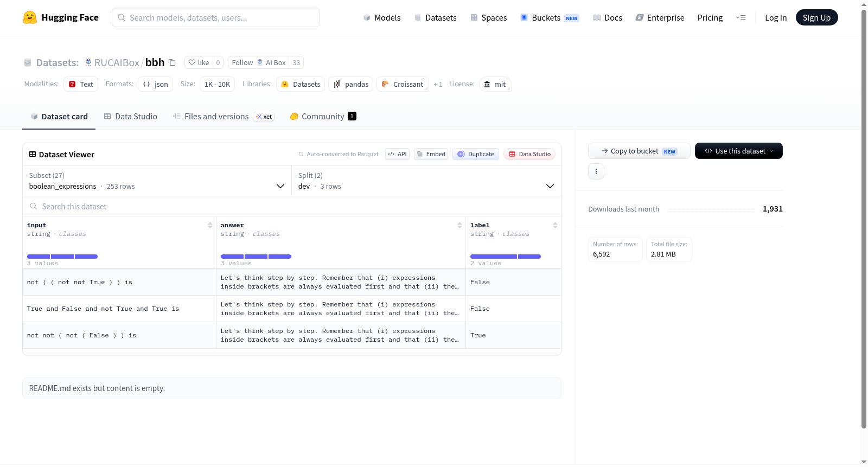Click the Datasets library tag
Screen dimensions: 868x467
pyautogui.click(x=301, y=84)
